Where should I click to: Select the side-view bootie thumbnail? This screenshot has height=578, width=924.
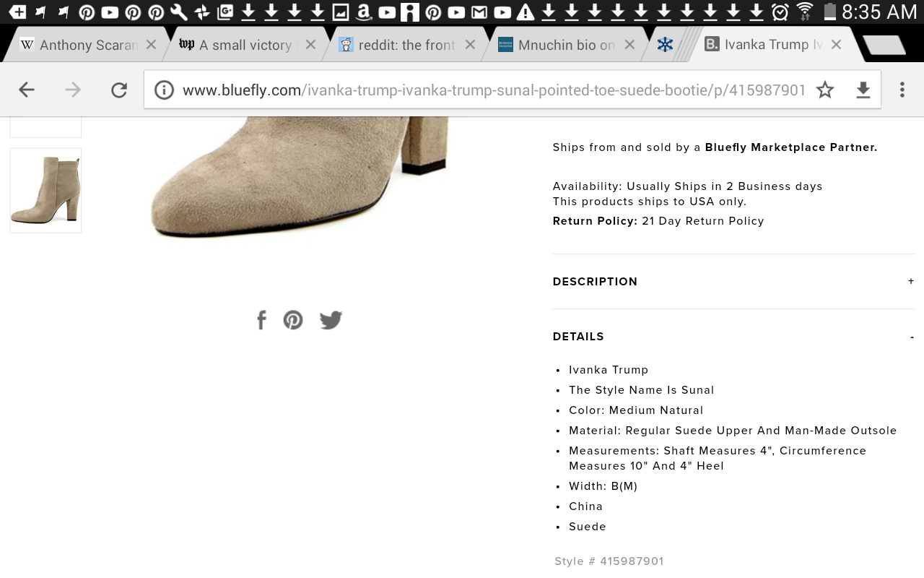tap(45, 191)
